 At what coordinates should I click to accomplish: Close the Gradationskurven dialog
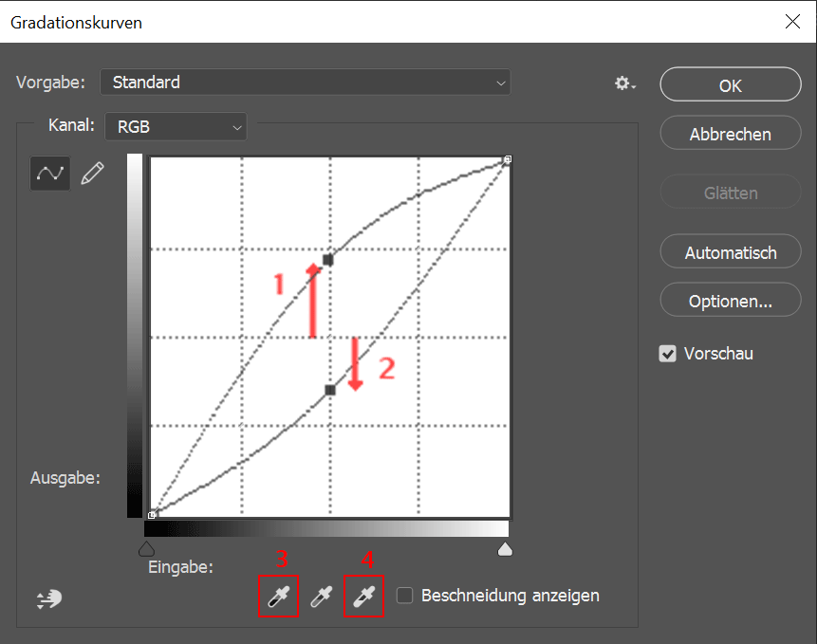[792, 22]
